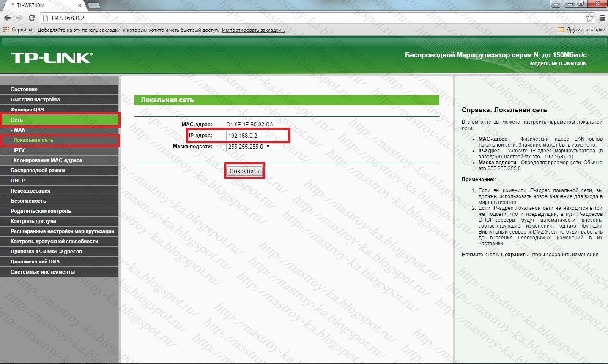Screen dimensions: 608x364
Task: Open the Другие закладки folder
Action: [x=581, y=30]
